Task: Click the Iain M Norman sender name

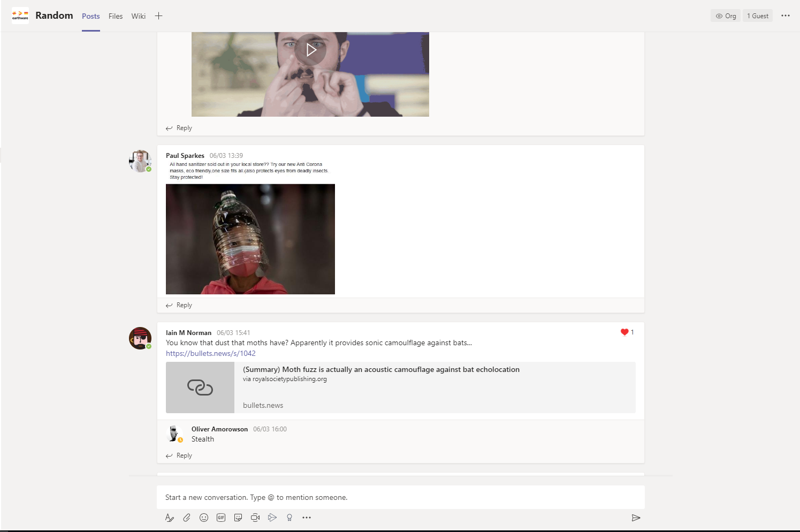Action: [188, 333]
